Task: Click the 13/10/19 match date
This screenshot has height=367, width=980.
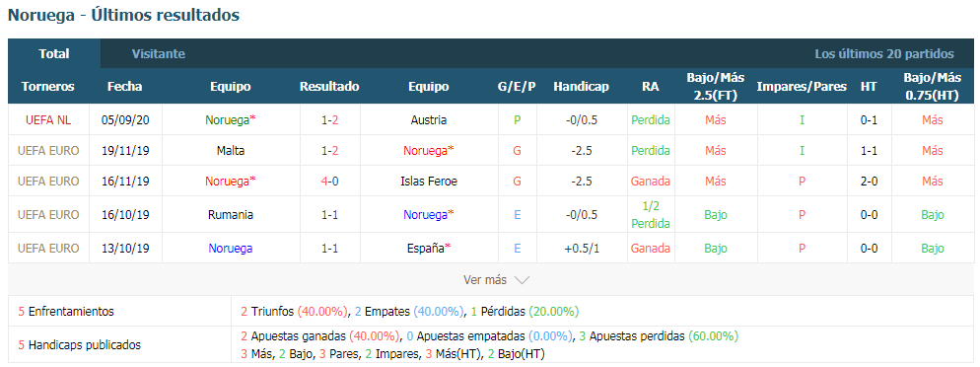Action: pyautogui.click(x=125, y=249)
